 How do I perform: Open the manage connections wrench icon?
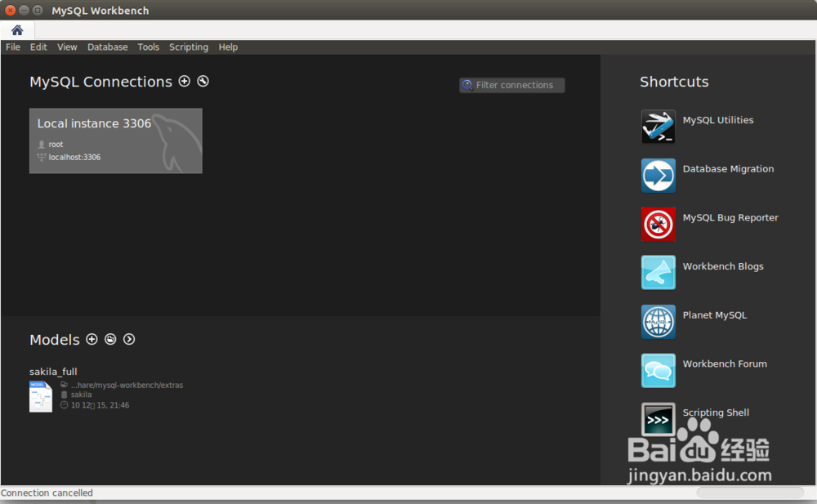[203, 81]
